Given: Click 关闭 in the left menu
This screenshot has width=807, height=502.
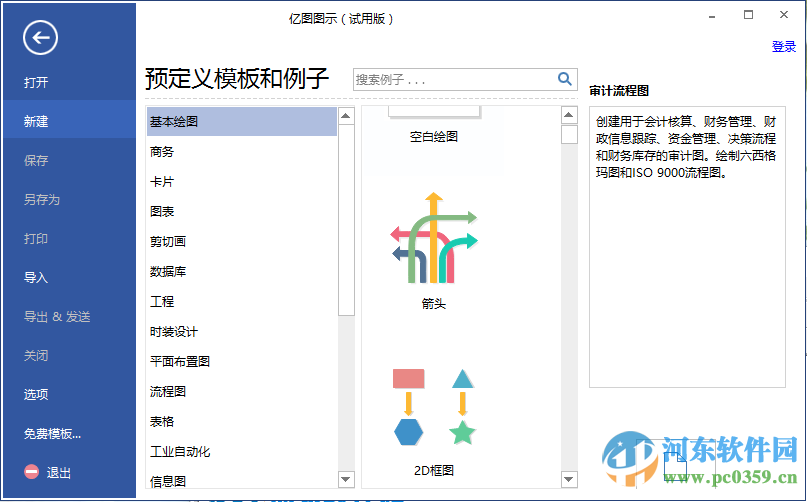Looking at the screenshot, I should (36, 356).
